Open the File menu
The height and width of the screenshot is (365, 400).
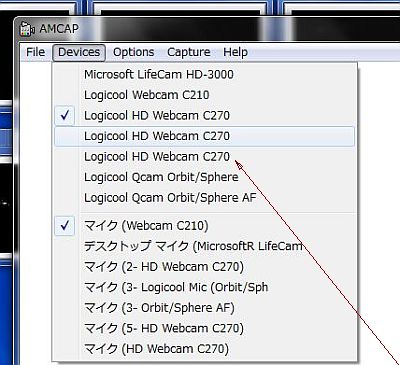pos(36,52)
